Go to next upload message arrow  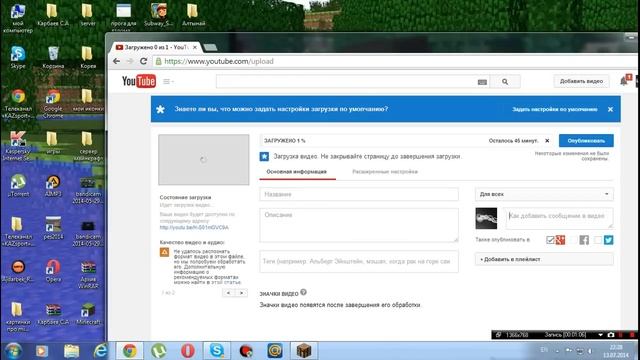241,293
